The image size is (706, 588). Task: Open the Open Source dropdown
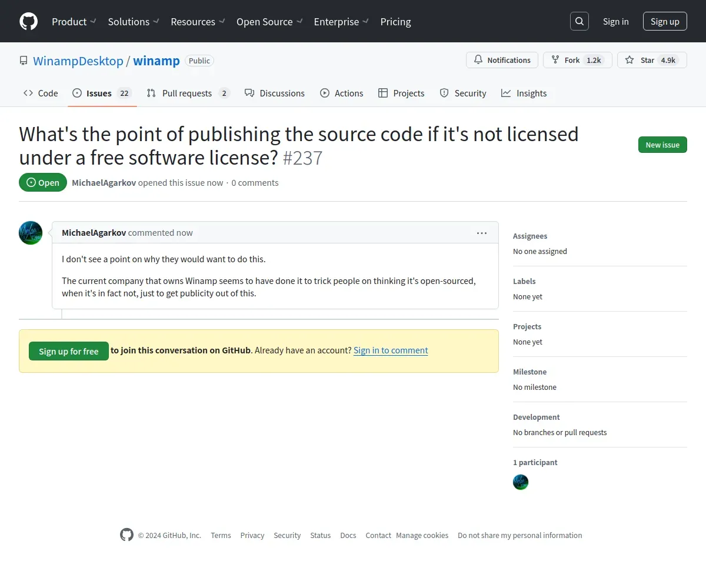click(269, 22)
